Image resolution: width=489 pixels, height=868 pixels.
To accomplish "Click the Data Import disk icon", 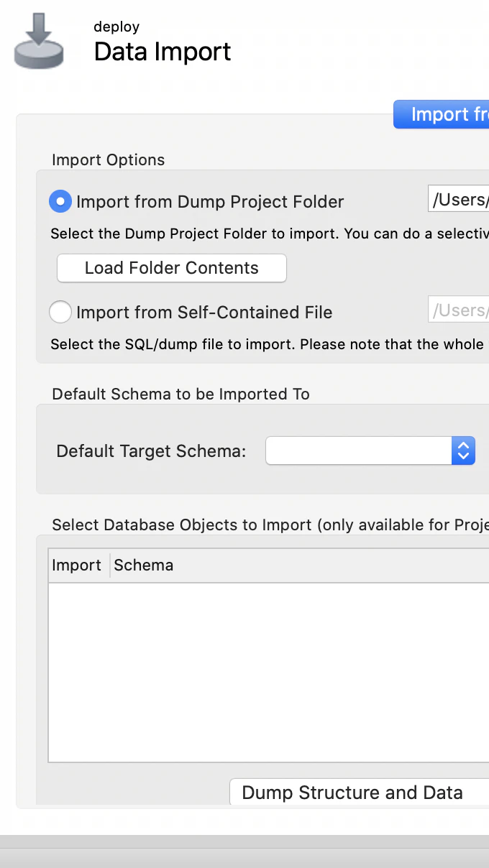I will click(39, 42).
